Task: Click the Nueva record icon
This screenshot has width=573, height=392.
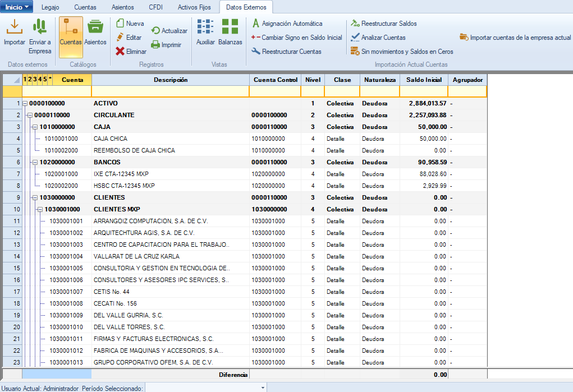Action: (120, 24)
